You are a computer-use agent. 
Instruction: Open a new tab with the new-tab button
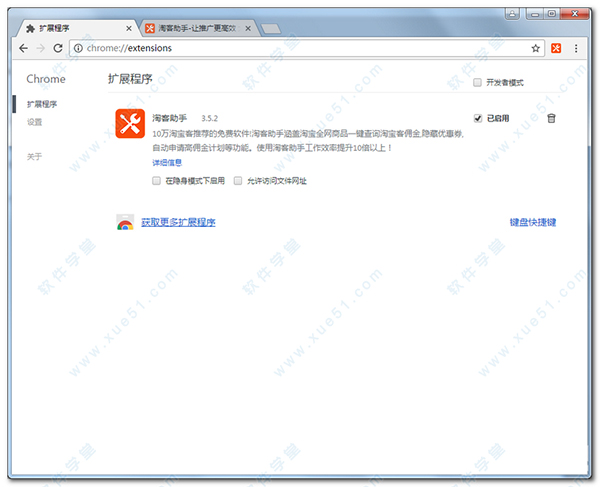click(x=269, y=28)
